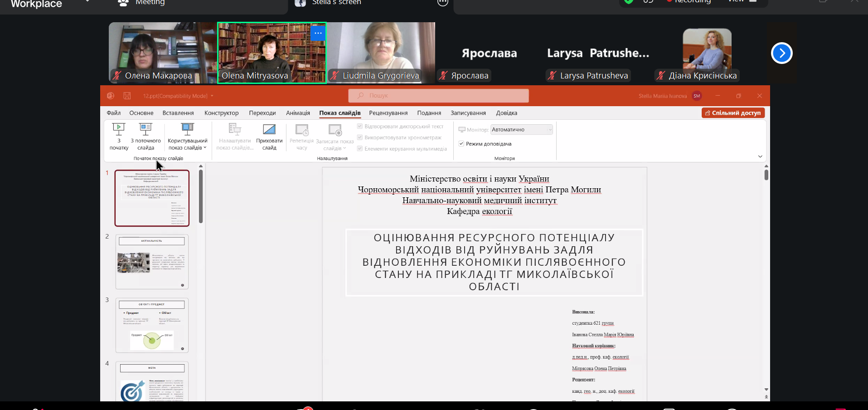The width and height of the screenshot is (868, 410).
Task: Toggle 'Використовувати хронометраж' checkbox
Action: pyautogui.click(x=360, y=137)
